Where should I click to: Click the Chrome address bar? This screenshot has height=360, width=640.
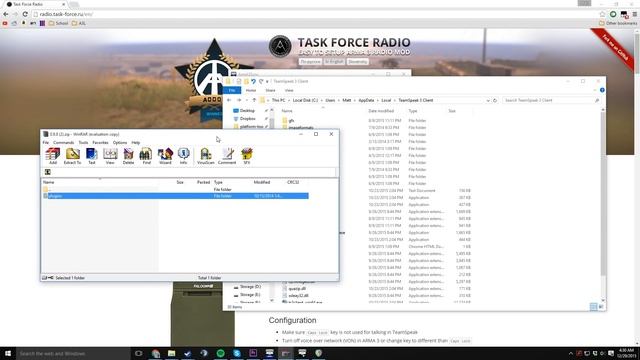(314, 14)
